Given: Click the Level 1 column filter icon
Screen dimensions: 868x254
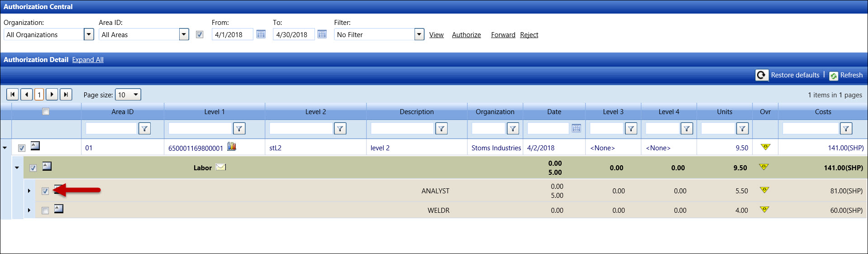Looking at the screenshot, I should pos(239,129).
